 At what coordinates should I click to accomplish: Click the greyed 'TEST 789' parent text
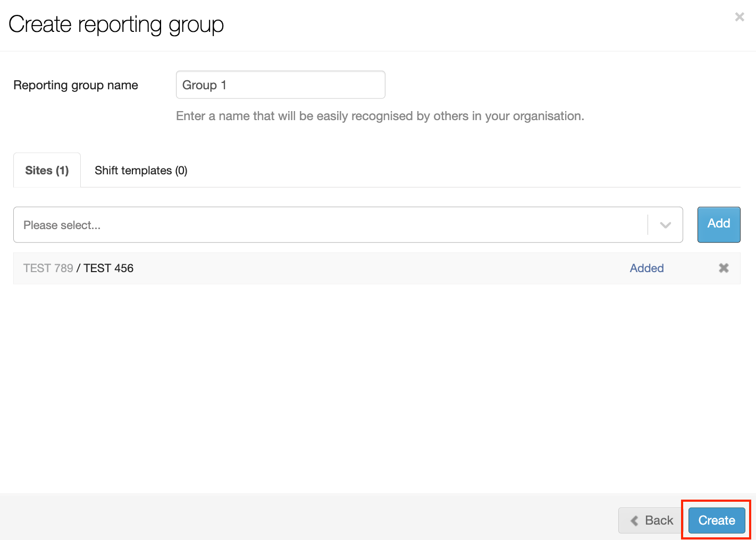pos(48,268)
